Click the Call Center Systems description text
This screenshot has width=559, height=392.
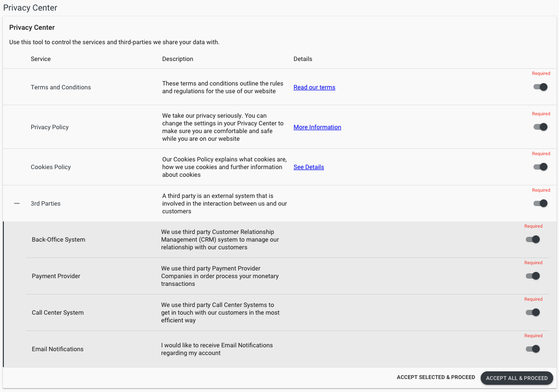pos(220,313)
